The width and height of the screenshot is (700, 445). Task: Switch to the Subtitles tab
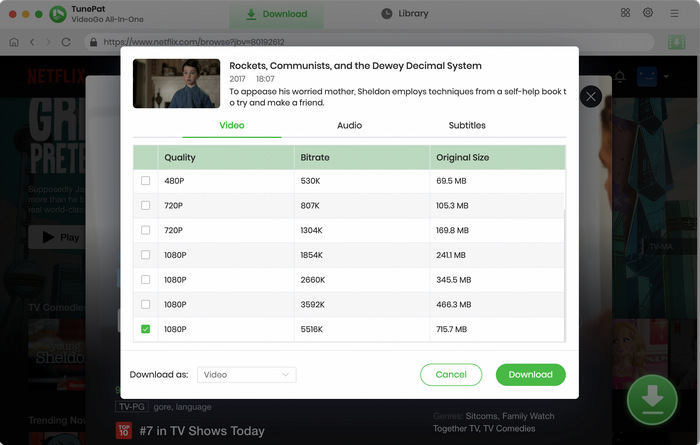(467, 125)
